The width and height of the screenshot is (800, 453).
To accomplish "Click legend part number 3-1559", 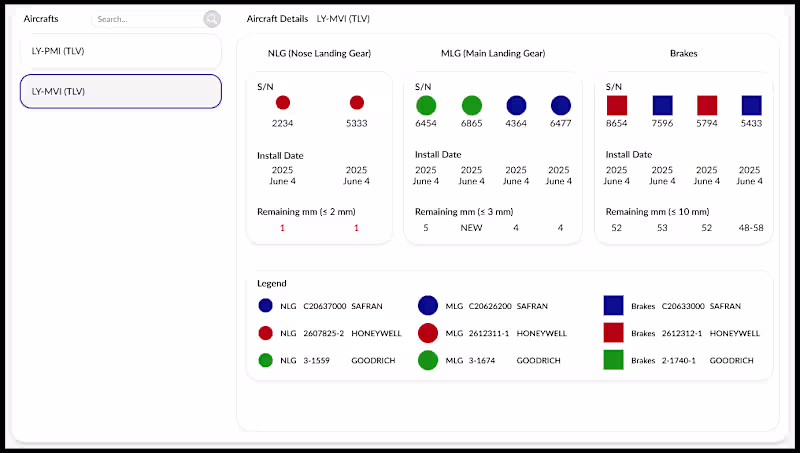I will (x=316, y=361).
